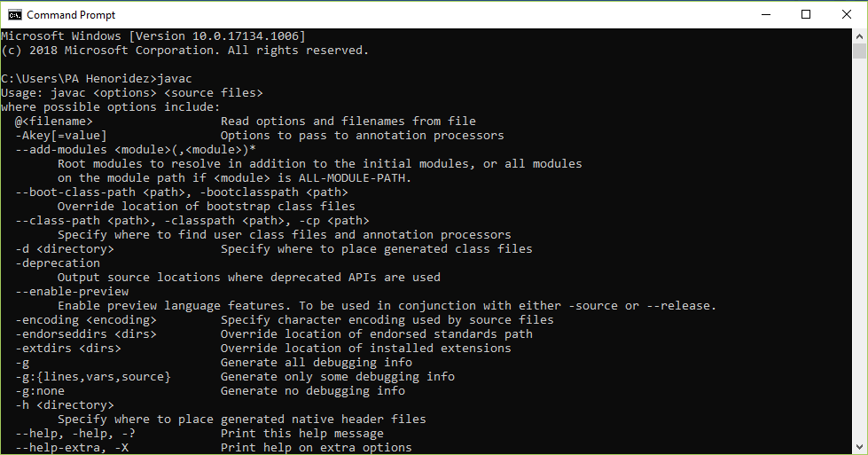
Task: Click the '-g:none' option text
Action: pos(40,390)
